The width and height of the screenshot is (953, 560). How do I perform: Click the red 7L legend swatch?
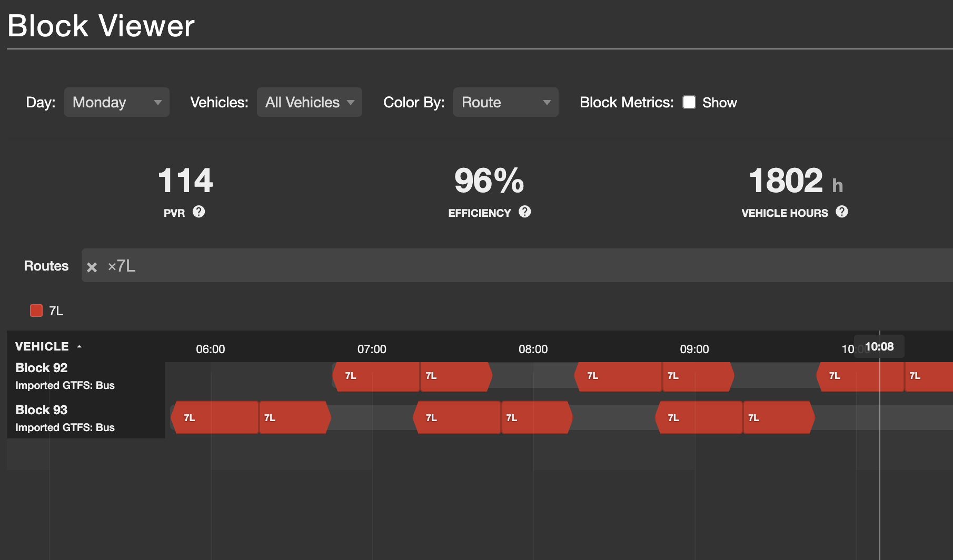pos(36,311)
